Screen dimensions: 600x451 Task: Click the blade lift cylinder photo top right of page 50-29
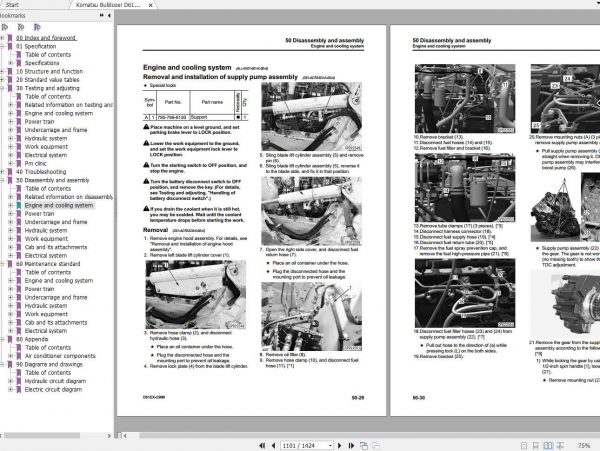coord(311,117)
